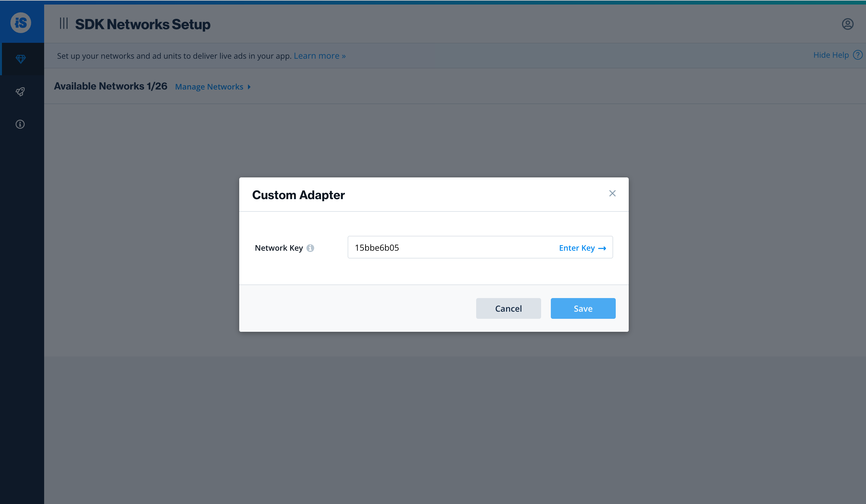The width and height of the screenshot is (866, 504).
Task: Click the Available Networks 1/26 heading
Action: click(x=110, y=86)
